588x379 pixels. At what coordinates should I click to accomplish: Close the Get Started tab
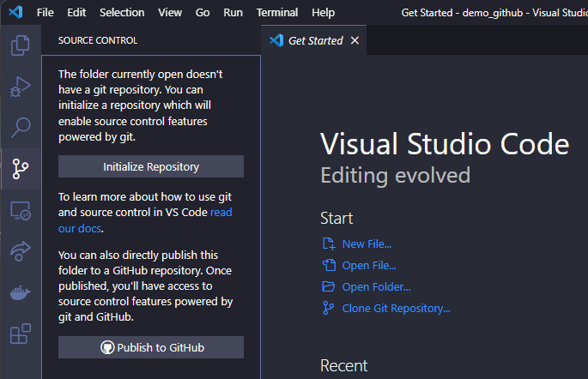(355, 40)
